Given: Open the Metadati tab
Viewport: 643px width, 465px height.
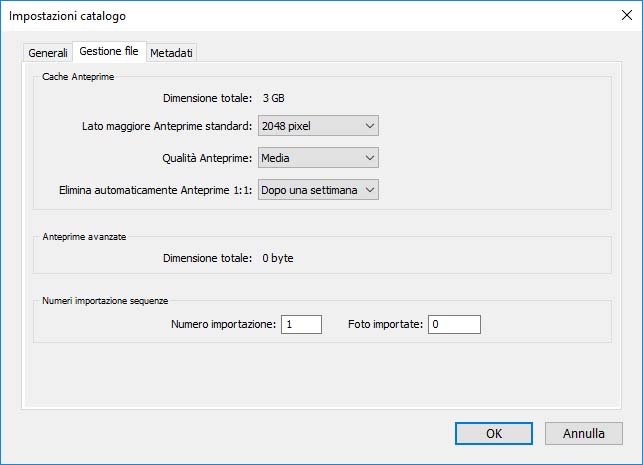Looking at the screenshot, I should pos(172,52).
